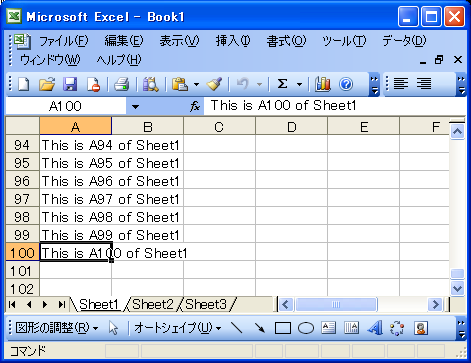Open the ツール(T) menu
The height and width of the screenshot is (363, 471).
point(344,41)
